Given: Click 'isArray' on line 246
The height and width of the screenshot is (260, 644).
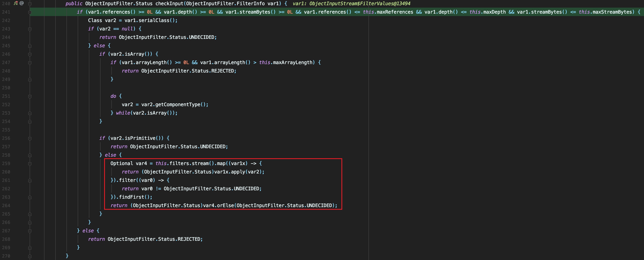Looking at the screenshot, I should (x=135, y=54).
